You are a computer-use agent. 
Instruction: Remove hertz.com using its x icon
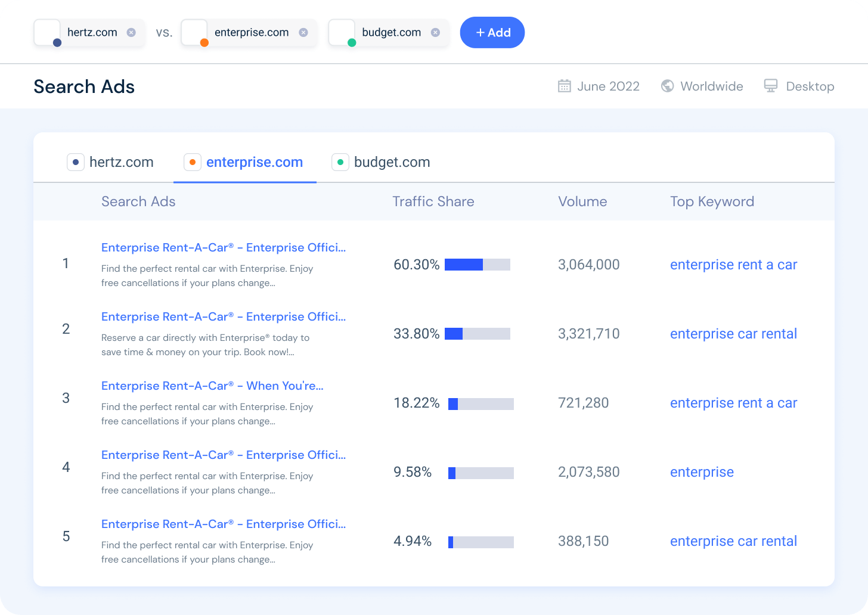[132, 33]
